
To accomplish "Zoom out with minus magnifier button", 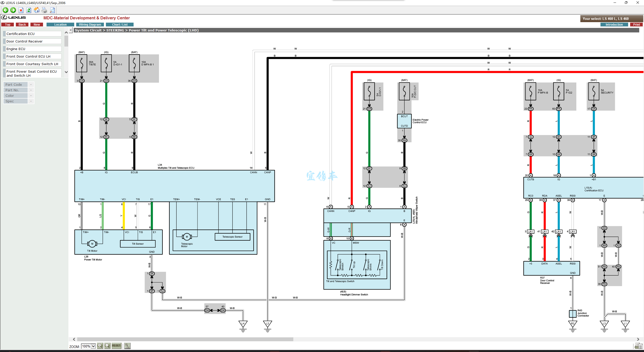I will point(107,346).
